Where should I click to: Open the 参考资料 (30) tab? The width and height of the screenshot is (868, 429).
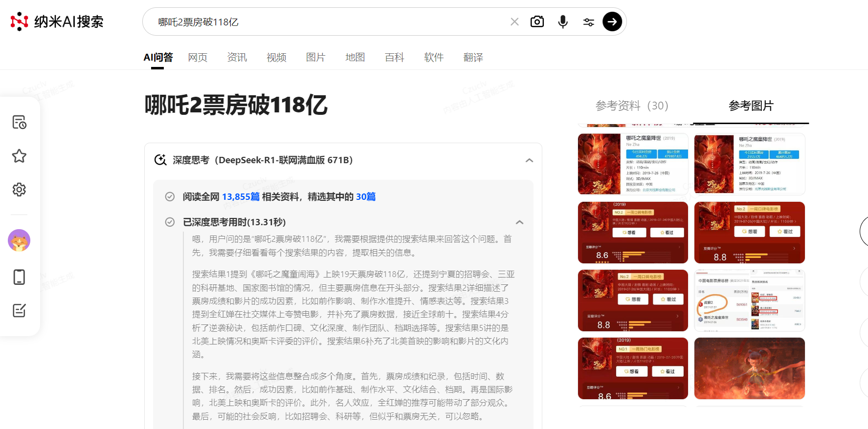(x=631, y=106)
